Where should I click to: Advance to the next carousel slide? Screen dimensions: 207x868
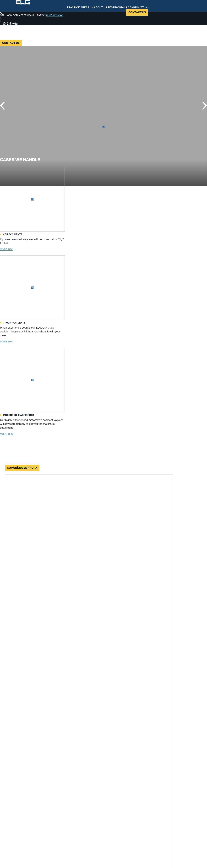(204, 105)
